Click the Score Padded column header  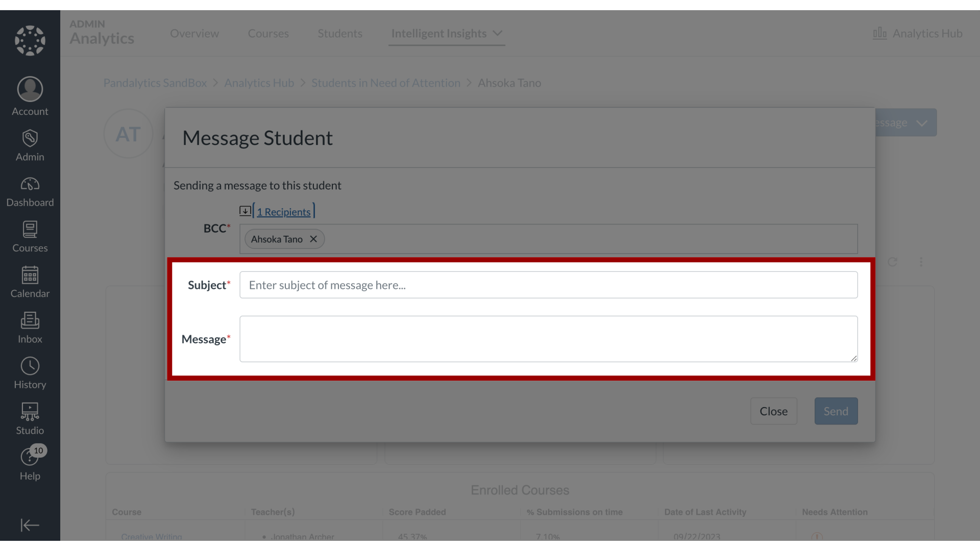417,512
